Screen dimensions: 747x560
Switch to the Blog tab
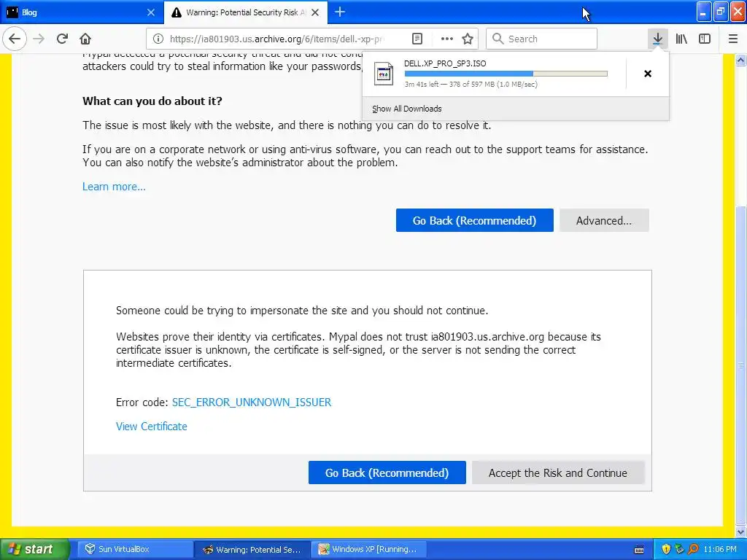(82, 12)
